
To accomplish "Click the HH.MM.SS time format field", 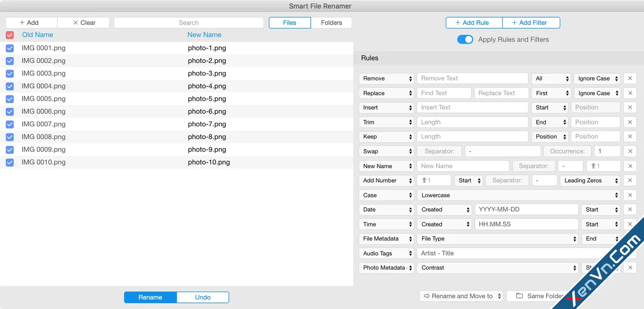I will [526, 224].
